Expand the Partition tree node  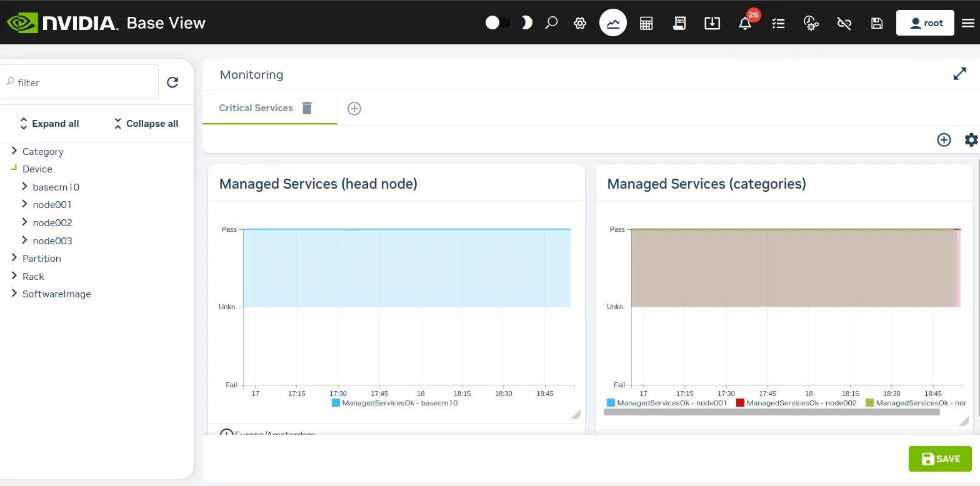[14, 257]
